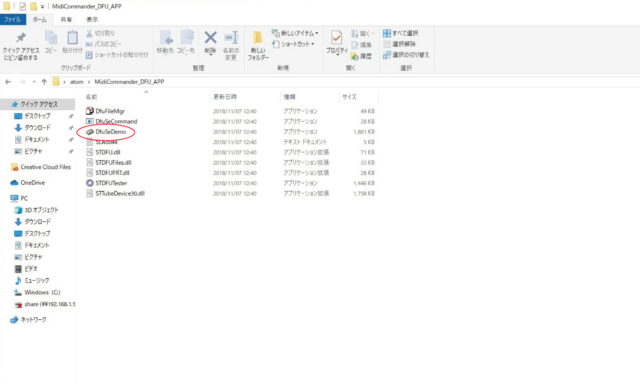Image resolution: width=640 pixels, height=384 pixels.
Task: Select the DfuSeCommand application file
Action: [116, 121]
